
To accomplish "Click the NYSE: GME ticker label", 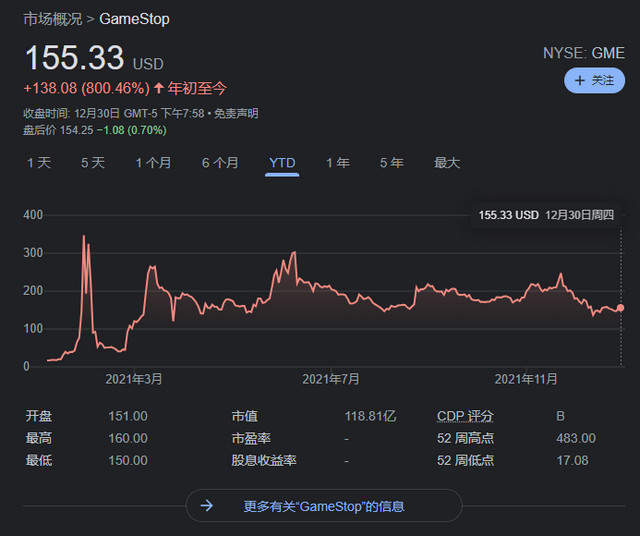I will (584, 53).
